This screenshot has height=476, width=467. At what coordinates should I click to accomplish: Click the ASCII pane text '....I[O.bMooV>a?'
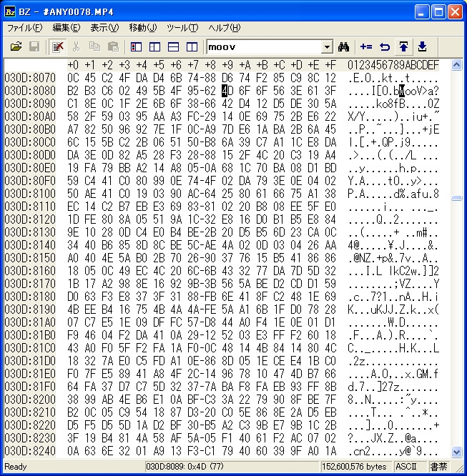(x=393, y=91)
